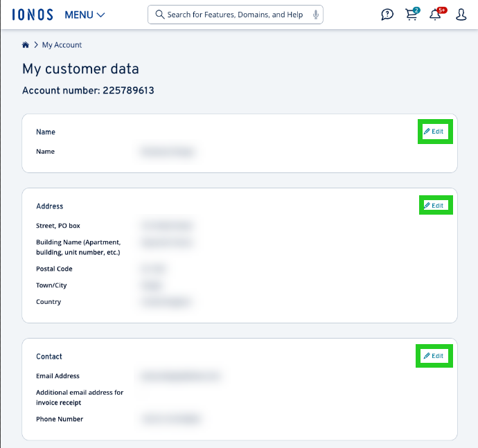Click the blurred Email Address value
The width and height of the screenshot is (478, 448).
pyautogui.click(x=180, y=376)
